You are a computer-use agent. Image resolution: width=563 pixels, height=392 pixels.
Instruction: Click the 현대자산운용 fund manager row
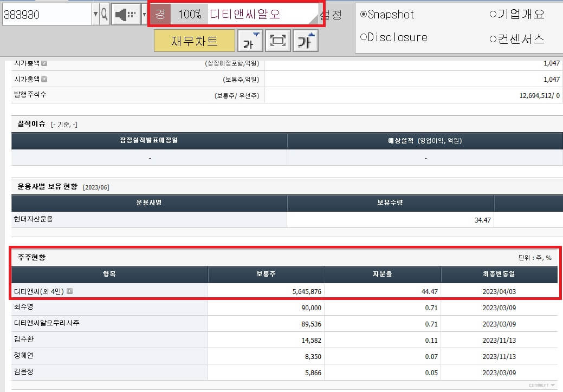(x=287, y=219)
